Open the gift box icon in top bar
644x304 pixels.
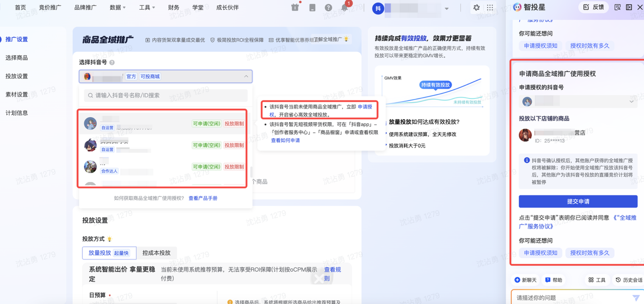click(295, 8)
